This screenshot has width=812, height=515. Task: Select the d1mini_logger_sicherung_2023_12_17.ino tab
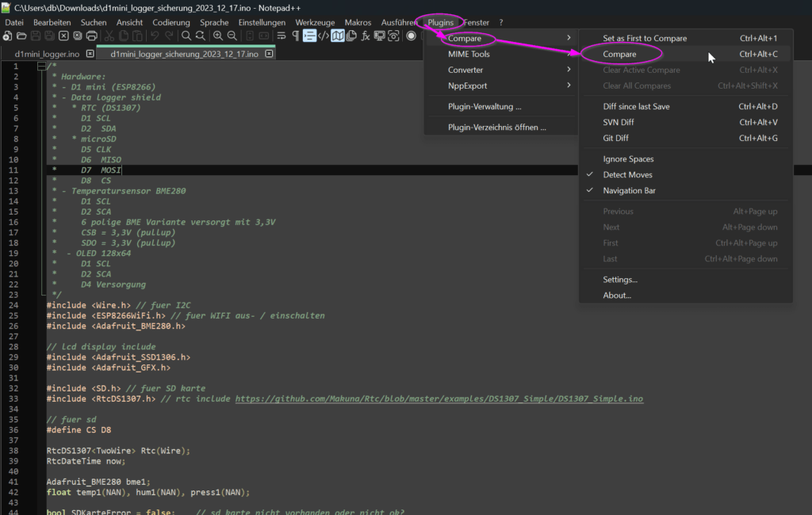pos(184,54)
